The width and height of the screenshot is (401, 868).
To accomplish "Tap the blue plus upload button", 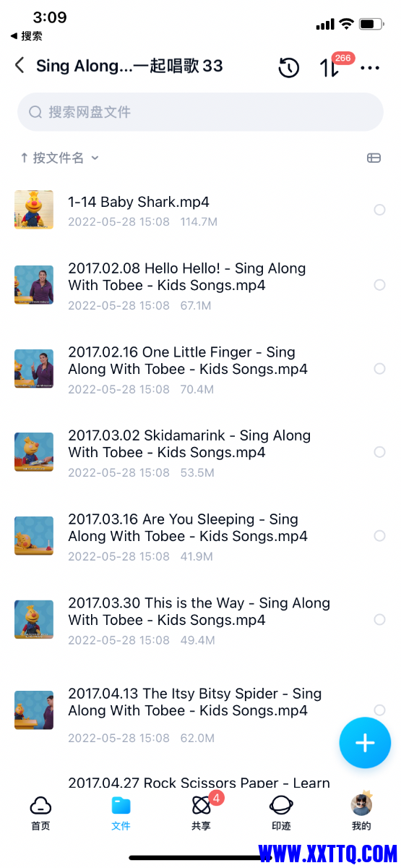I will [365, 743].
